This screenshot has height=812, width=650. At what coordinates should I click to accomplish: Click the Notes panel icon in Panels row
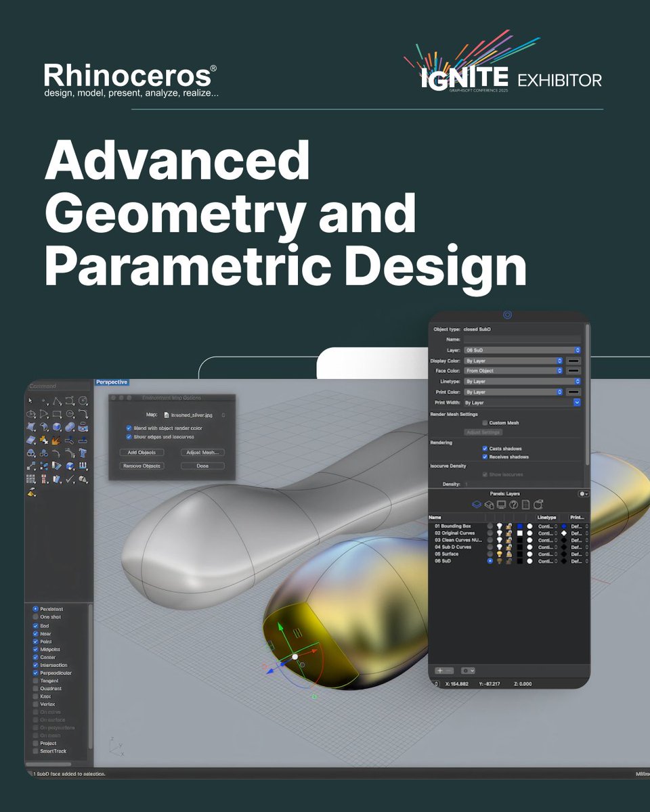tap(525, 503)
